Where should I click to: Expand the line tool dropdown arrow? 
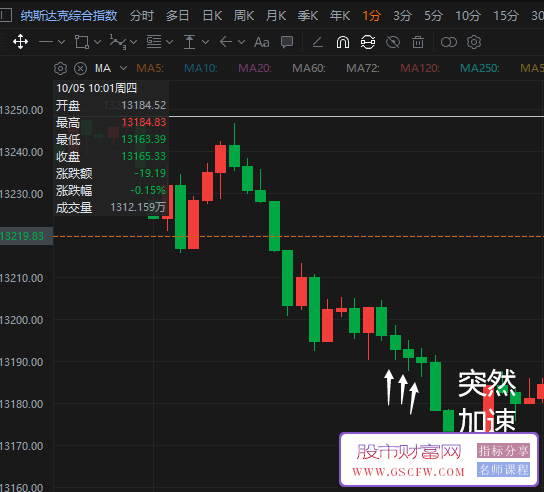tap(62, 42)
